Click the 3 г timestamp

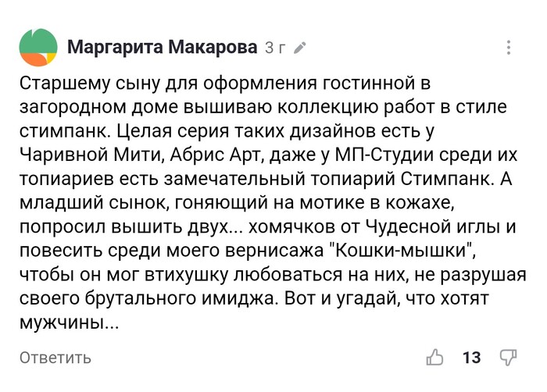pos(275,48)
